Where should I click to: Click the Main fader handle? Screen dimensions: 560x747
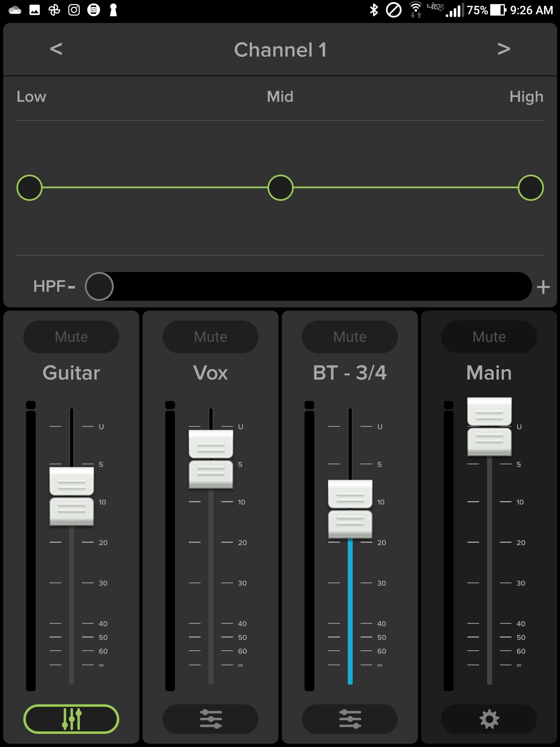(x=489, y=427)
